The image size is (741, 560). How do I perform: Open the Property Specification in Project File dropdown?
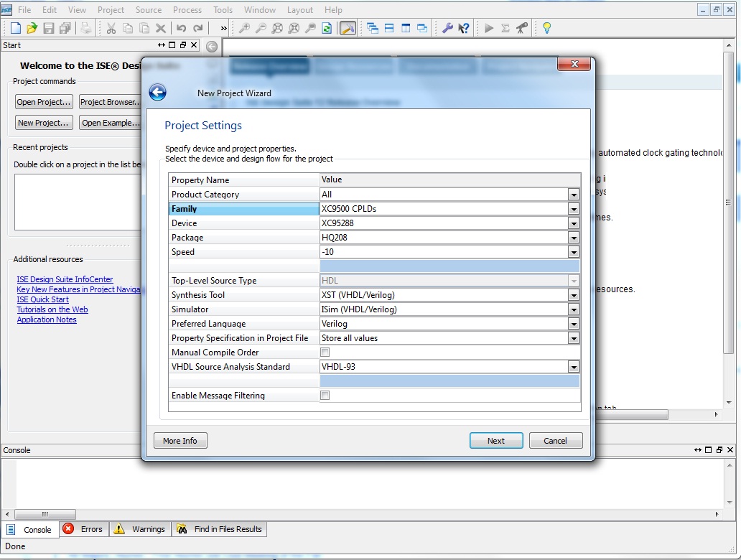[574, 338]
